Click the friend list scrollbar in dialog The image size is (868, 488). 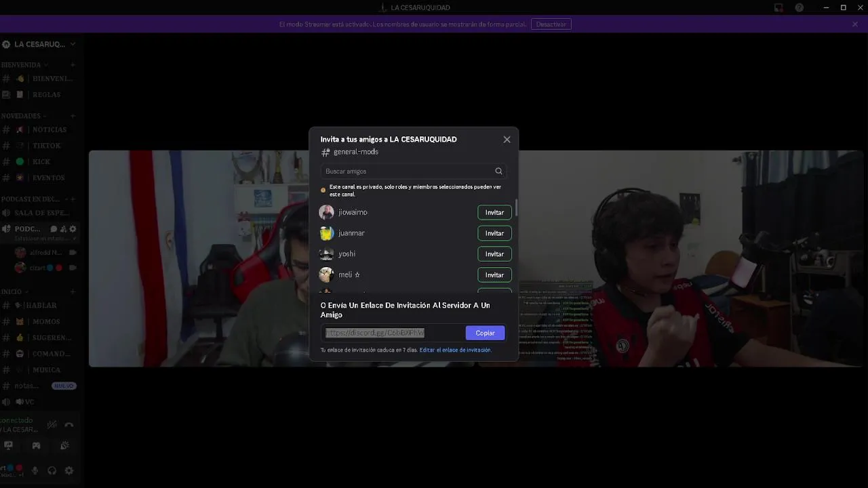[516, 208]
